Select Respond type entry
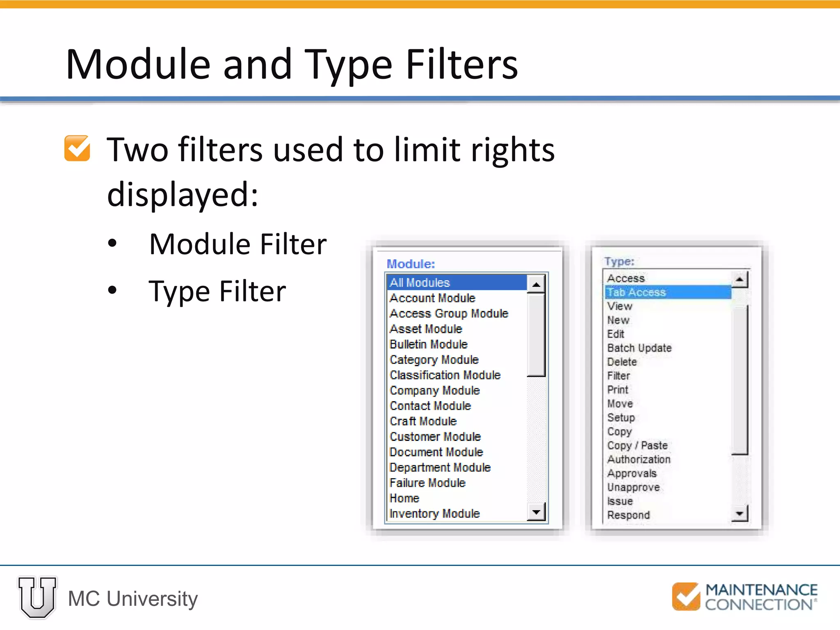The image size is (840, 630). pos(668,516)
